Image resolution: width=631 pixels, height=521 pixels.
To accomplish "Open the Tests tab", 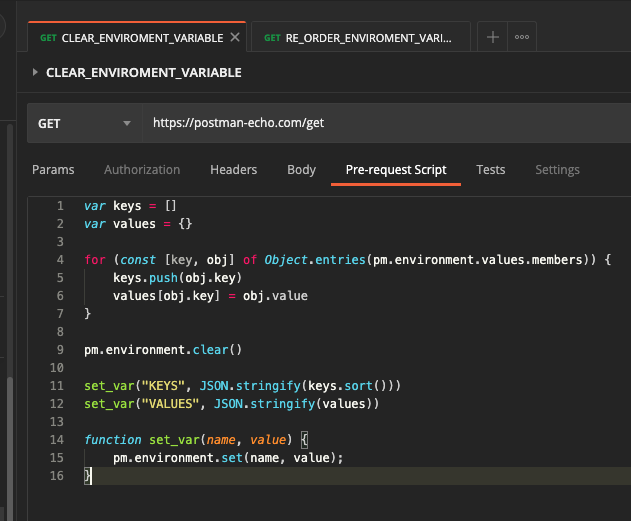I will click(491, 170).
